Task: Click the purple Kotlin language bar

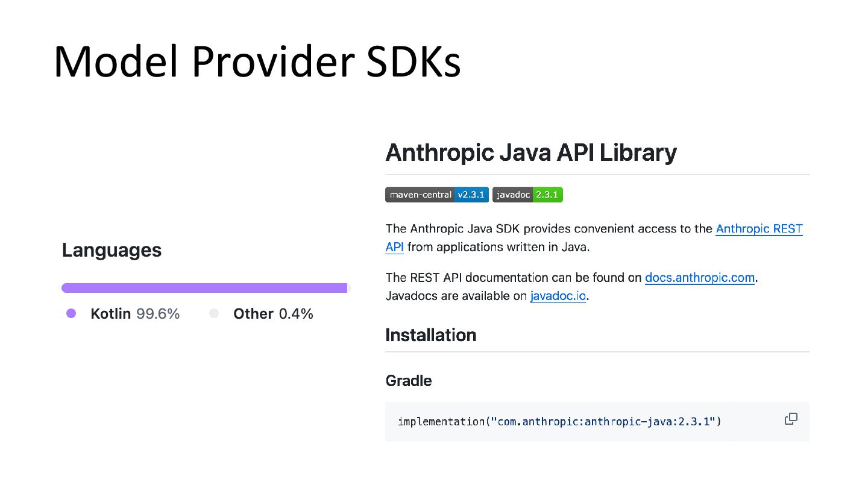Action: (204, 288)
